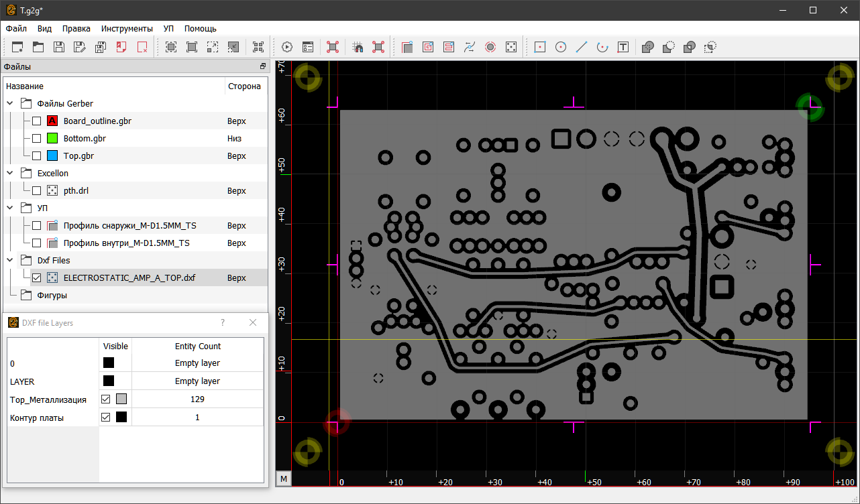Open the Инструменты menu
The height and width of the screenshot is (504, 860).
click(x=127, y=29)
